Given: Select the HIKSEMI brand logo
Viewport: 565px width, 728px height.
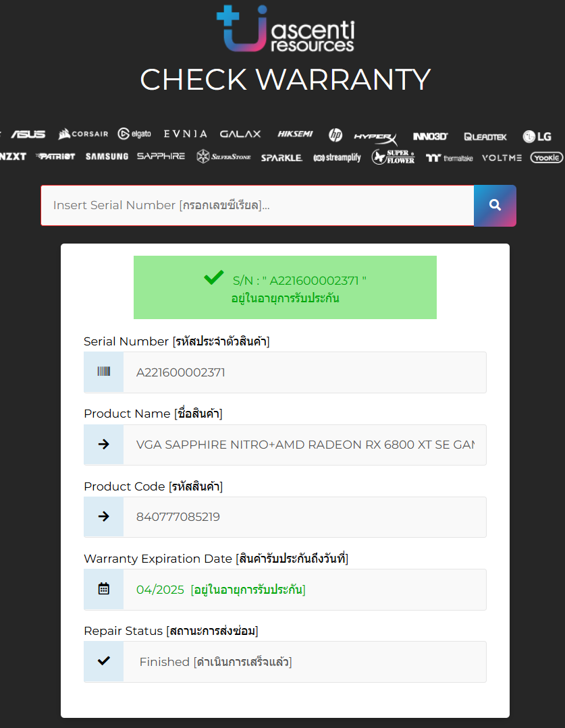Looking at the screenshot, I should click(x=295, y=134).
